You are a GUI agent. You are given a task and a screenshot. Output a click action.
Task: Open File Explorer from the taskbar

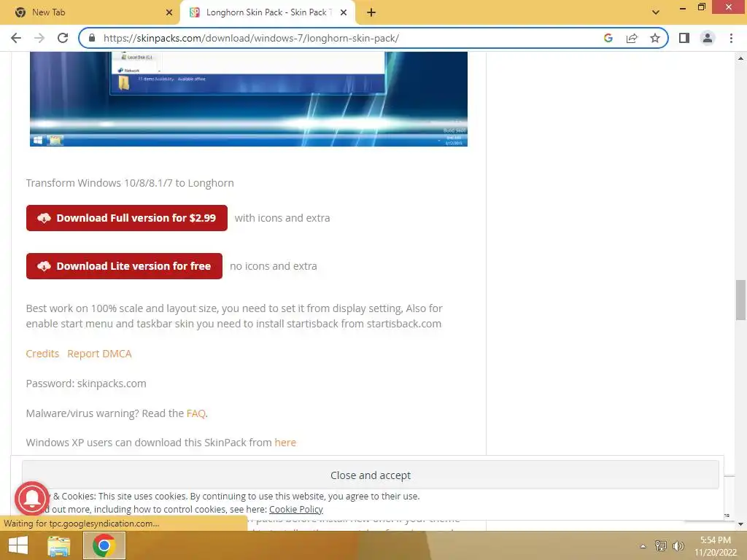(x=58, y=545)
